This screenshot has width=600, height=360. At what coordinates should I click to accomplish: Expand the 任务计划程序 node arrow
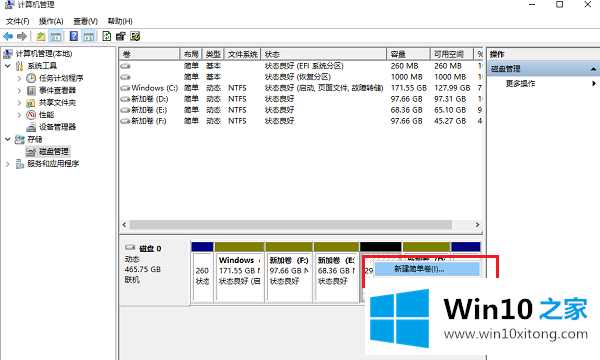[19, 78]
